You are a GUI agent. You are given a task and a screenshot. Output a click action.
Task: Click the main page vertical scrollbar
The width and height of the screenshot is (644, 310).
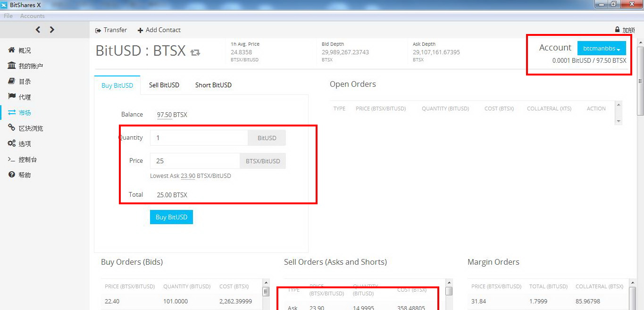tap(640, 80)
